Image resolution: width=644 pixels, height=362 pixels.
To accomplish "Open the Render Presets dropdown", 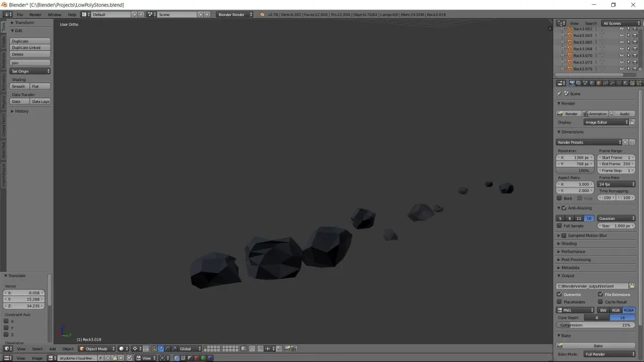I will point(589,142).
